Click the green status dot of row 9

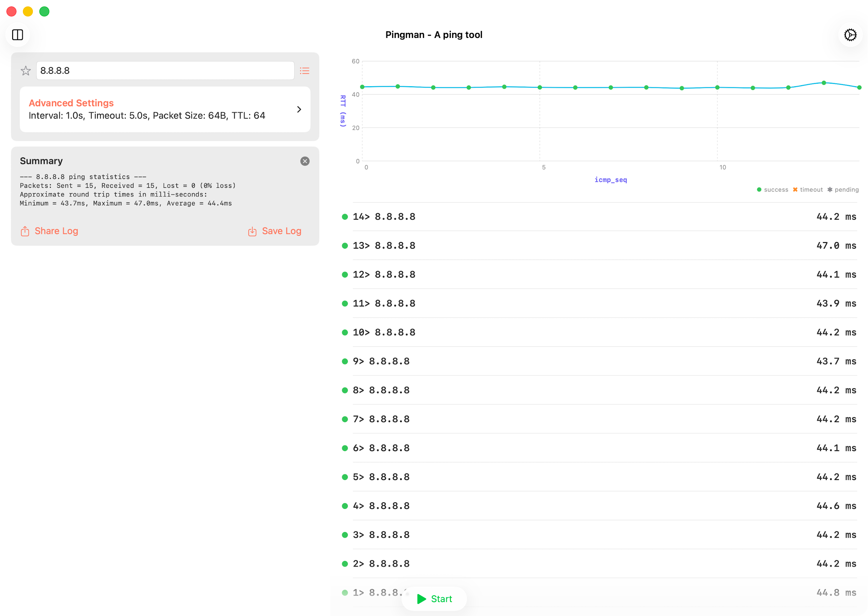(345, 361)
